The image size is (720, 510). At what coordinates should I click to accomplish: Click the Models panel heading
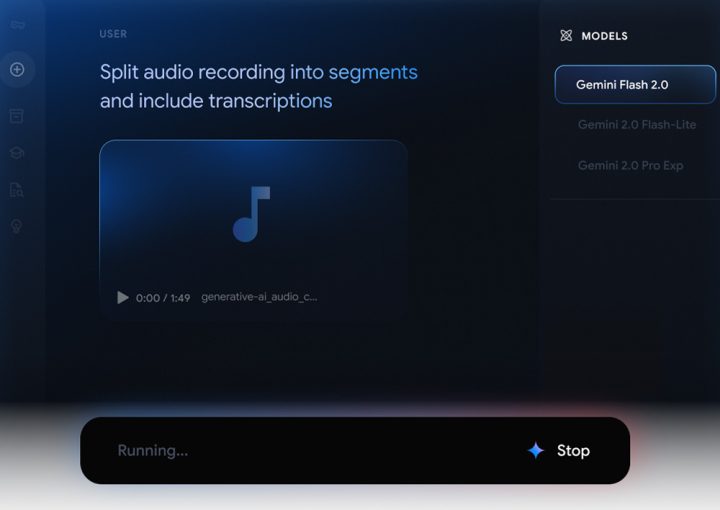(x=604, y=36)
